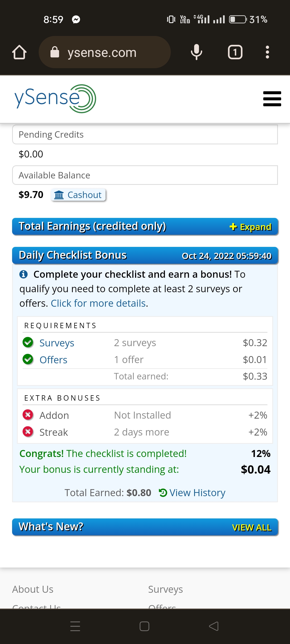Open the hamburger navigation menu
This screenshot has width=290, height=644.
tap(272, 99)
